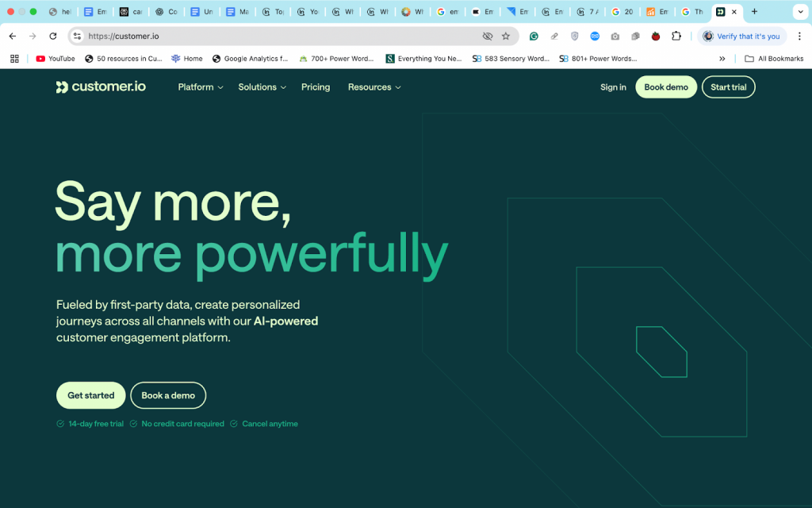812x508 pixels.
Task: Open the camera screenshot extension
Action: click(615, 36)
